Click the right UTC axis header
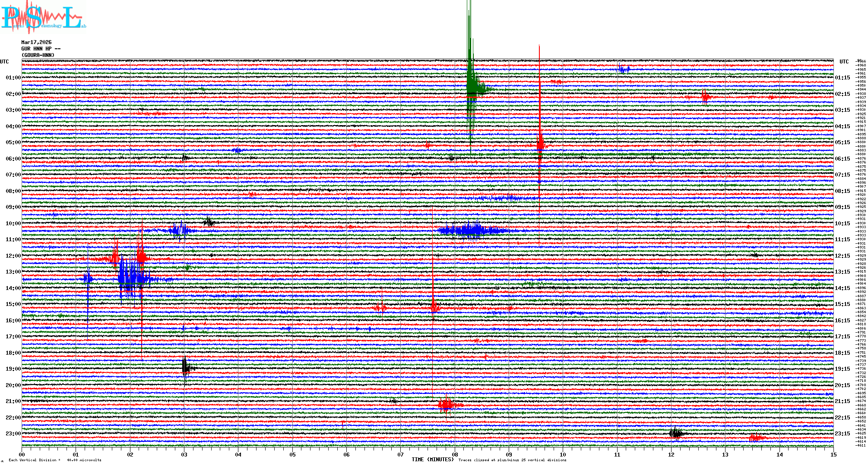 coord(844,62)
